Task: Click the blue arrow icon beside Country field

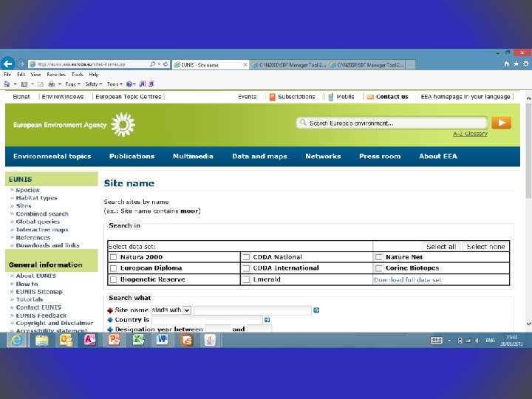Action: pos(267,320)
